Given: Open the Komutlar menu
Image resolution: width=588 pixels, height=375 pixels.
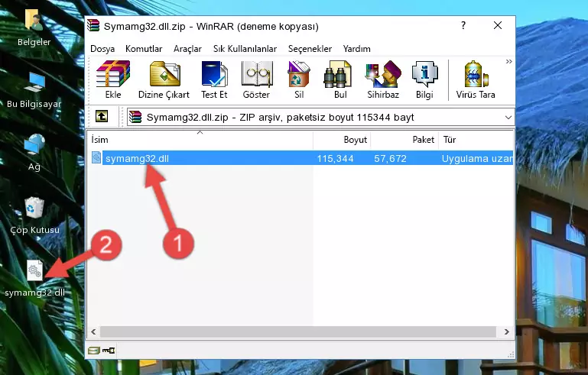Looking at the screenshot, I should (x=144, y=49).
